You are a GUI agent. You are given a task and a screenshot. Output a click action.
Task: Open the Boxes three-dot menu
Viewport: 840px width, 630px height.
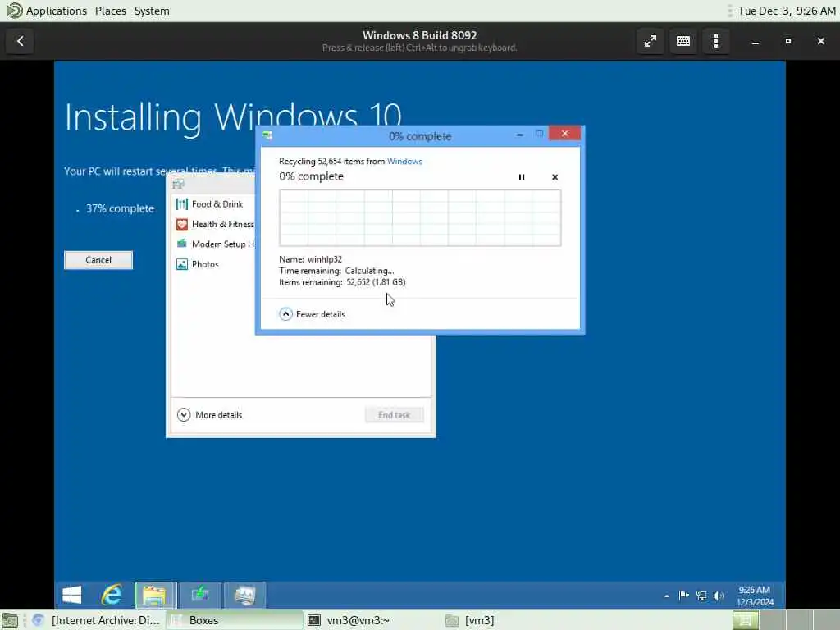click(x=715, y=41)
